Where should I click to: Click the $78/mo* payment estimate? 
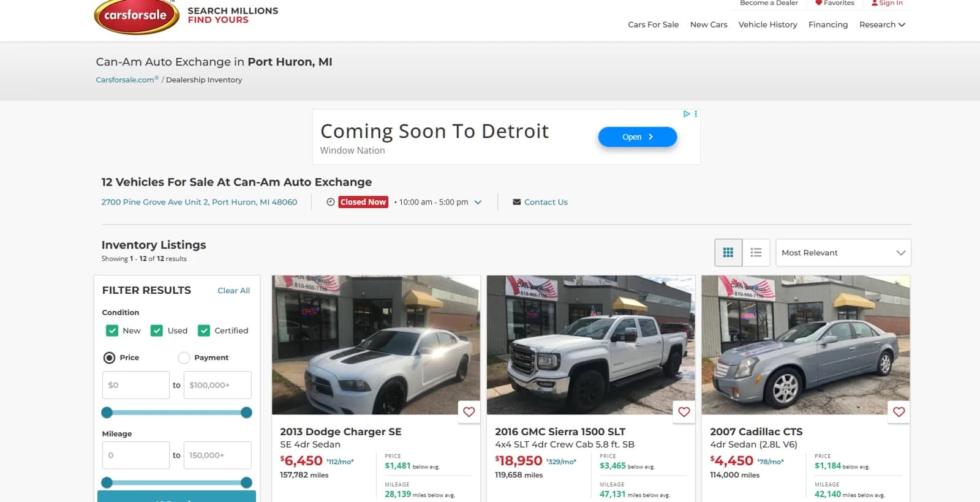click(771, 462)
